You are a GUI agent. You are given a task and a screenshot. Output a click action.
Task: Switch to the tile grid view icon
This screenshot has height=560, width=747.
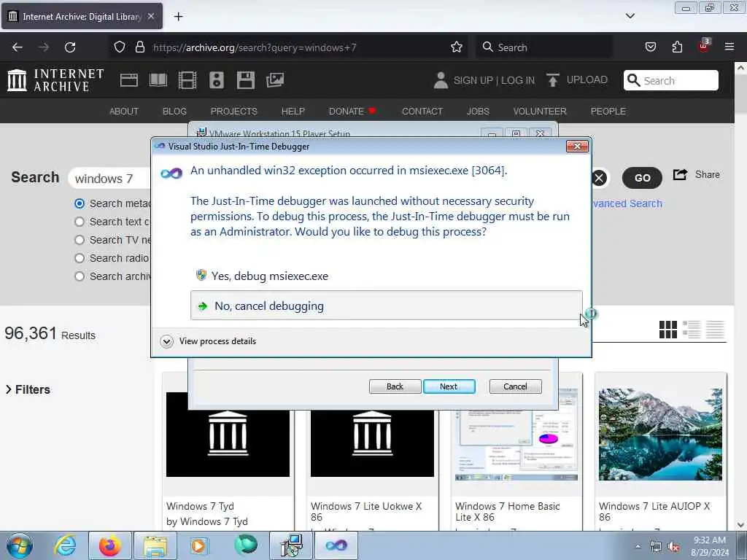click(x=668, y=330)
